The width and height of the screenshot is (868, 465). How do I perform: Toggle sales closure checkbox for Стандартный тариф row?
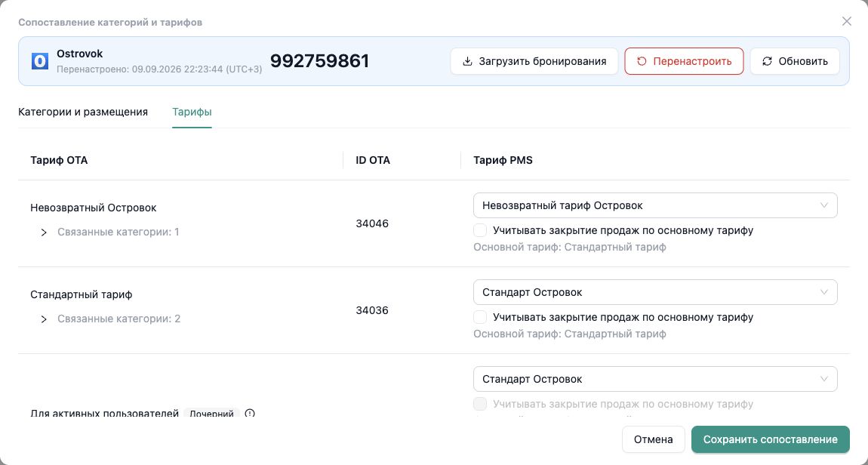pos(480,317)
